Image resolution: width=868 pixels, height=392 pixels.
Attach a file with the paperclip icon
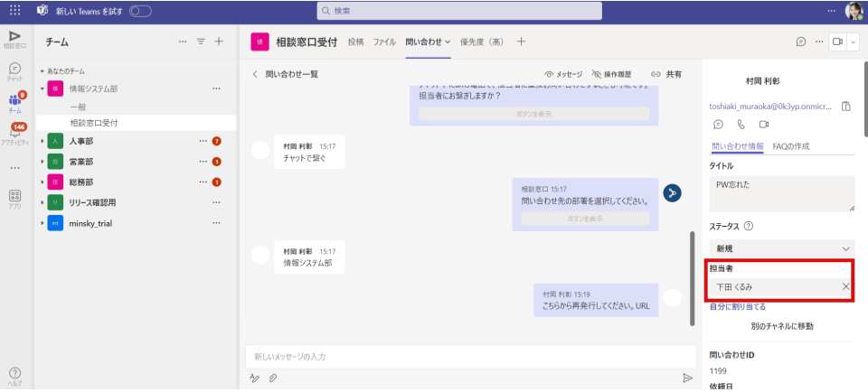(x=273, y=378)
